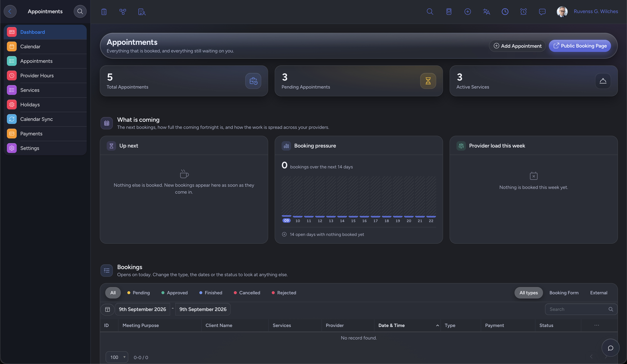The height and width of the screenshot is (364, 627).
Task: Open the alarm clock reminders icon
Action: (523, 11)
